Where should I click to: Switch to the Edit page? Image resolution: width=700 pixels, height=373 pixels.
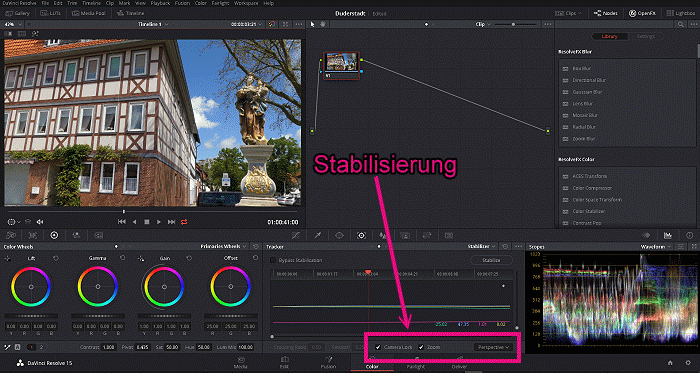tap(284, 363)
